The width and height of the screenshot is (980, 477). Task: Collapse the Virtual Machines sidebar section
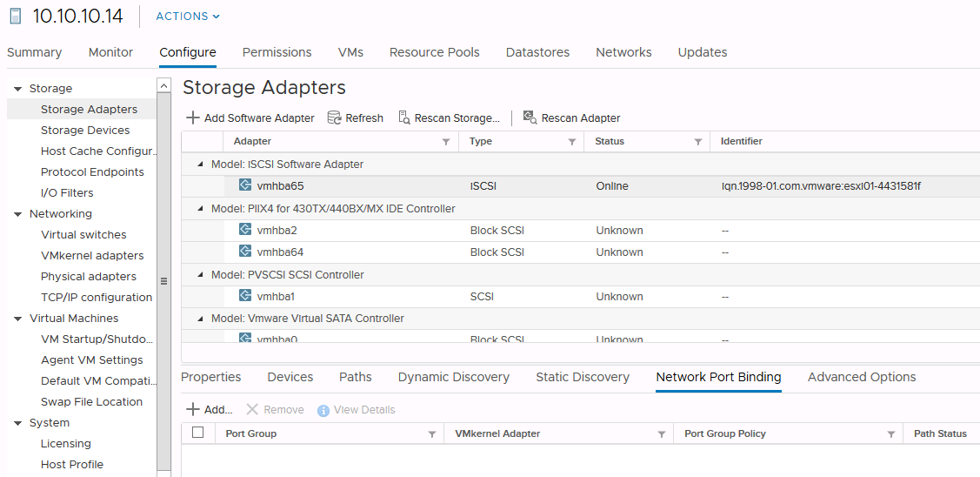(17, 319)
